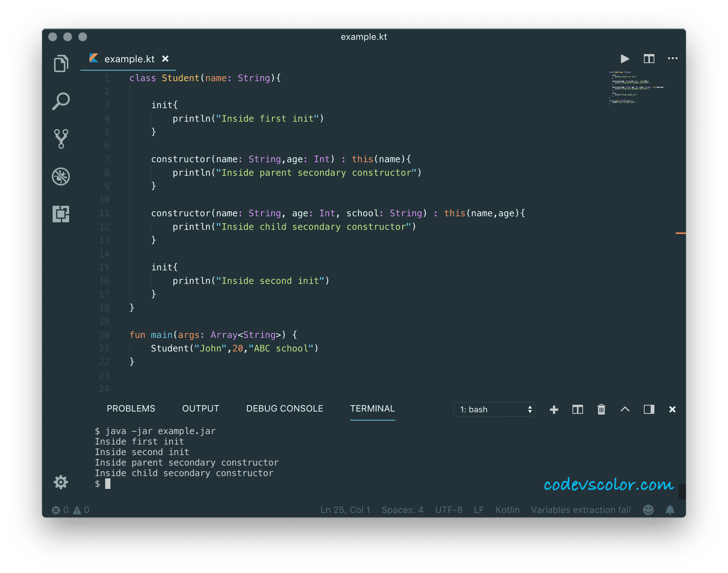728x573 pixels.
Task: Open the notifications bell
Action: click(670, 510)
